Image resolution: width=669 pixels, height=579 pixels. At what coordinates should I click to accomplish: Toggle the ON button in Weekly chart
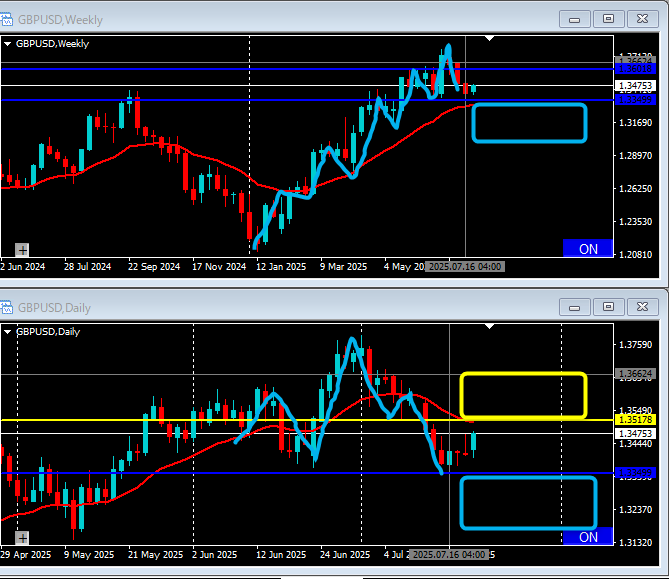pyautogui.click(x=588, y=249)
